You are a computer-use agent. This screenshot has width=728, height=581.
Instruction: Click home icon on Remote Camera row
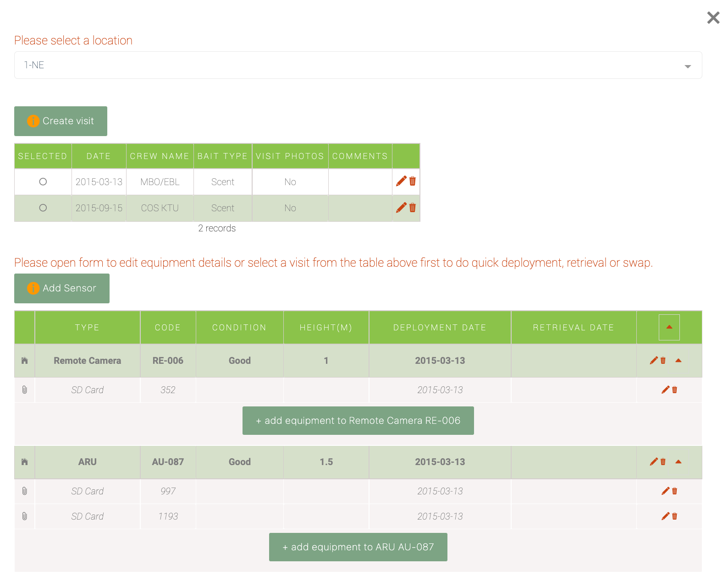(x=25, y=361)
